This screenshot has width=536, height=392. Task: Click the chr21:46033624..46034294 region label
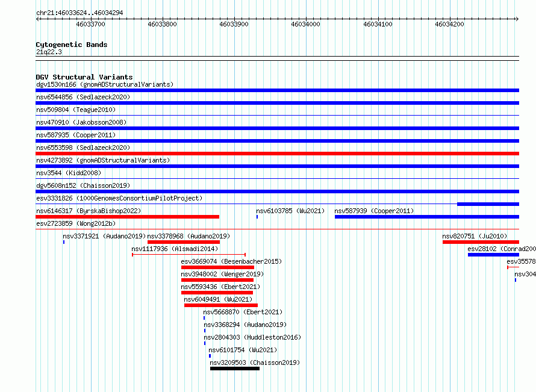point(79,13)
